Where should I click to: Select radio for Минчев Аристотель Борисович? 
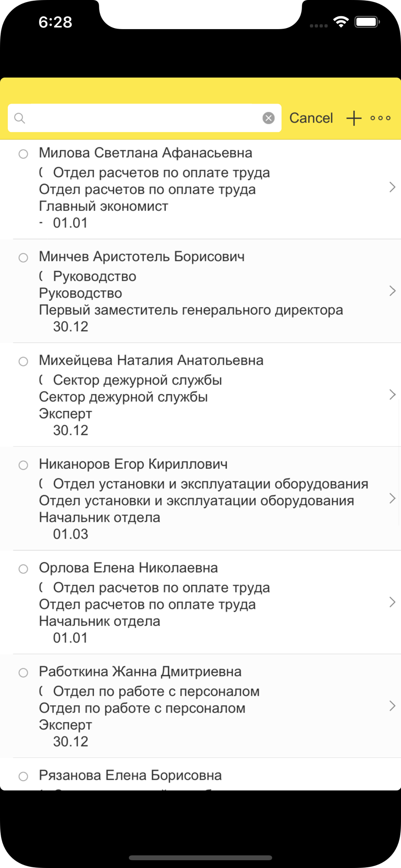click(23, 258)
